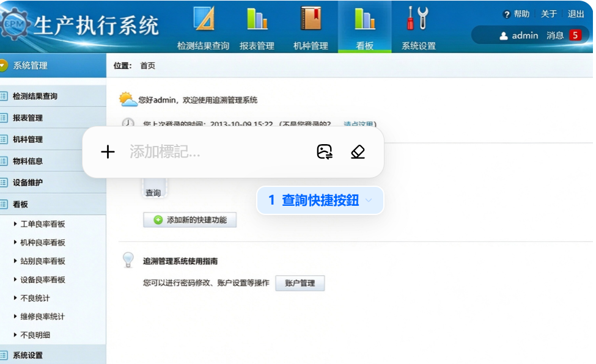
Task: Click the green plus icon on 添加新的快捷功能
Action: point(158,220)
